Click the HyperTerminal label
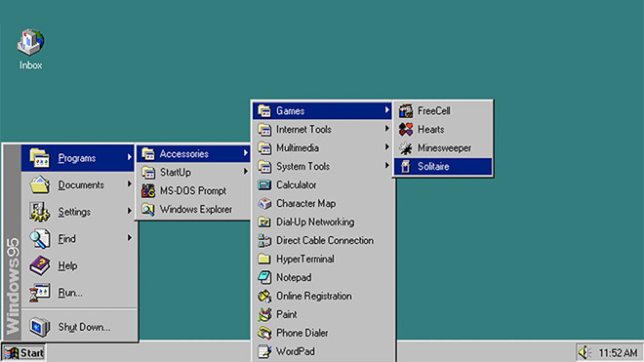The width and height of the screenshot is (644, 362). pyautogui.click(x=305, y=259)
